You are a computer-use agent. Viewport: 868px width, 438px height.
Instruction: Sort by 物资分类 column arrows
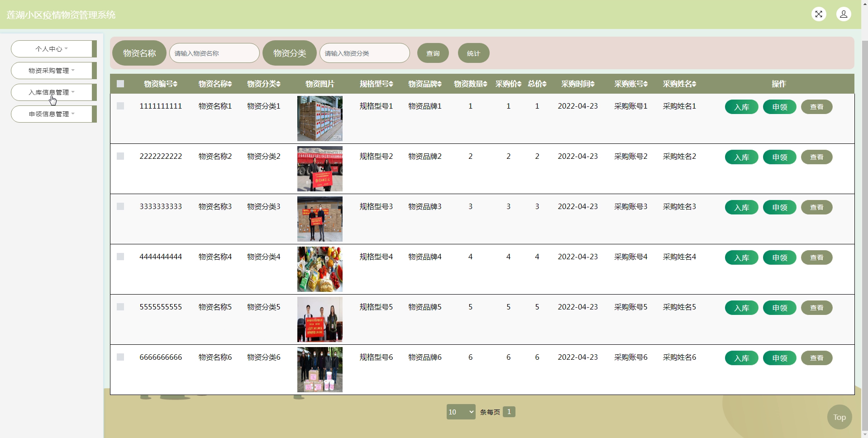coord(278,84)
